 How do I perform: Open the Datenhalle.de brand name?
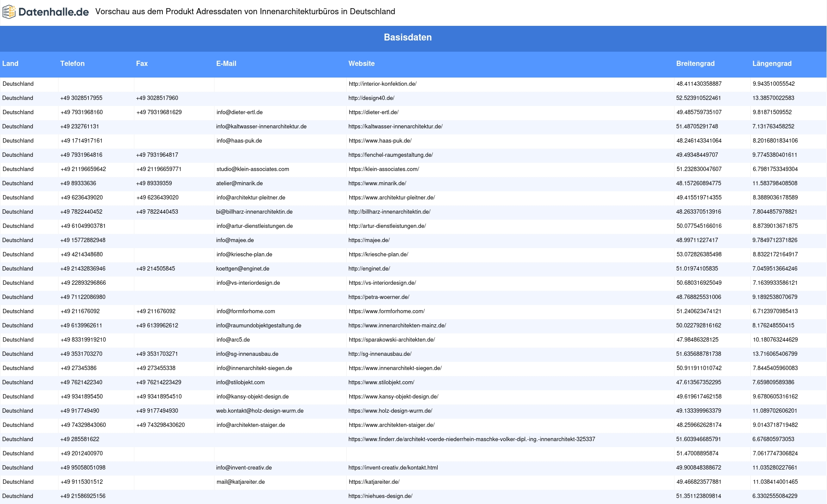point(53,12)
